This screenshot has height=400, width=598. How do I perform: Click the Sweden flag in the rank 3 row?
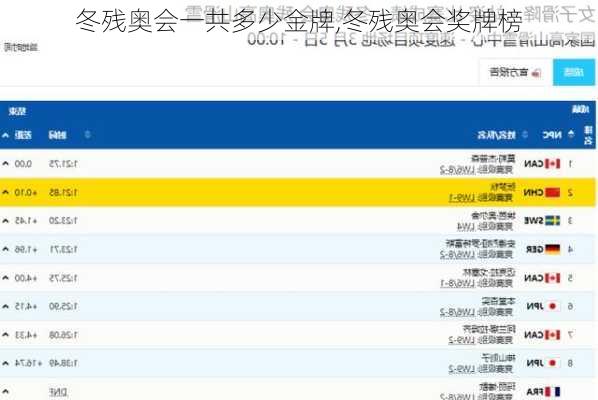[x=552, y=220]
